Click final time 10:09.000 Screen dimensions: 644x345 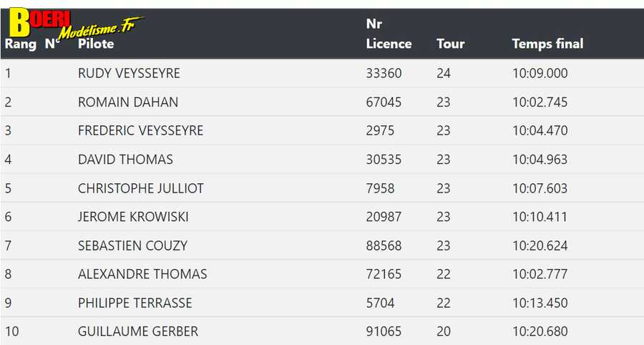(540, 73)
